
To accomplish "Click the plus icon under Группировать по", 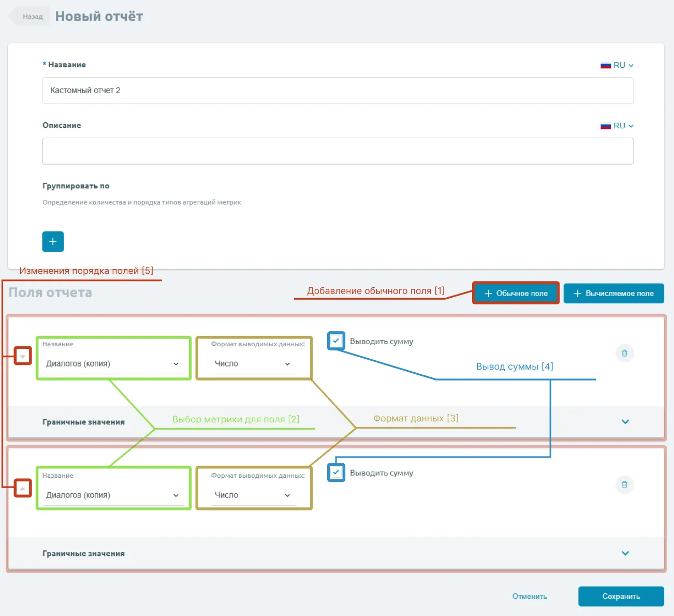I will (x=53, y=242).
